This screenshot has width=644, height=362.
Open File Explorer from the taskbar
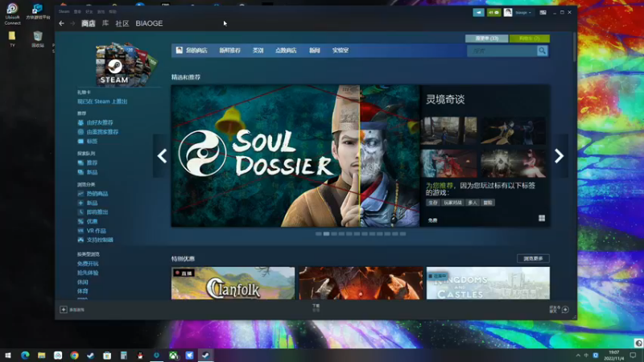(x=42, y=355)
